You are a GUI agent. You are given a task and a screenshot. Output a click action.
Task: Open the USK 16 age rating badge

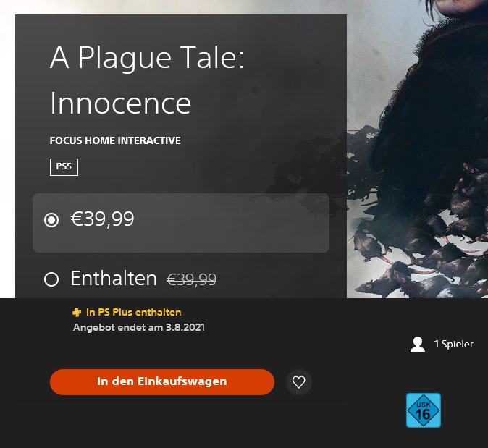(x=423, y=410)
